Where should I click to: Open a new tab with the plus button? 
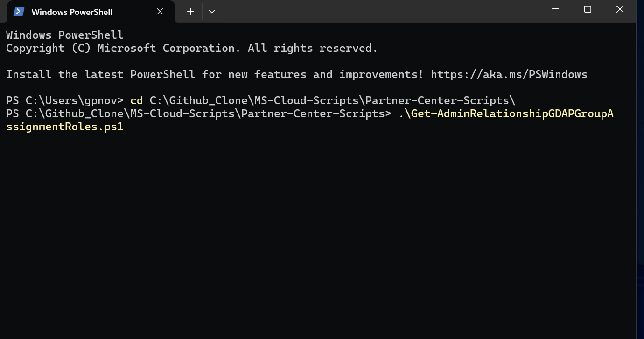pyautogui.click(x=190, y=12)
